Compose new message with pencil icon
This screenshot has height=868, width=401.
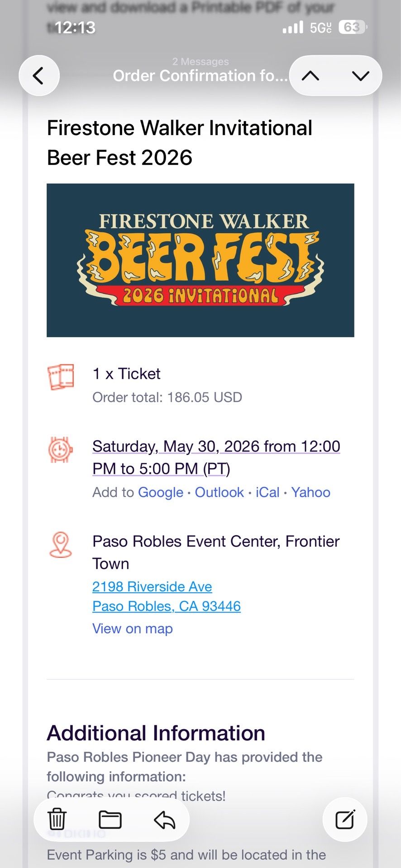coord(345,819)
